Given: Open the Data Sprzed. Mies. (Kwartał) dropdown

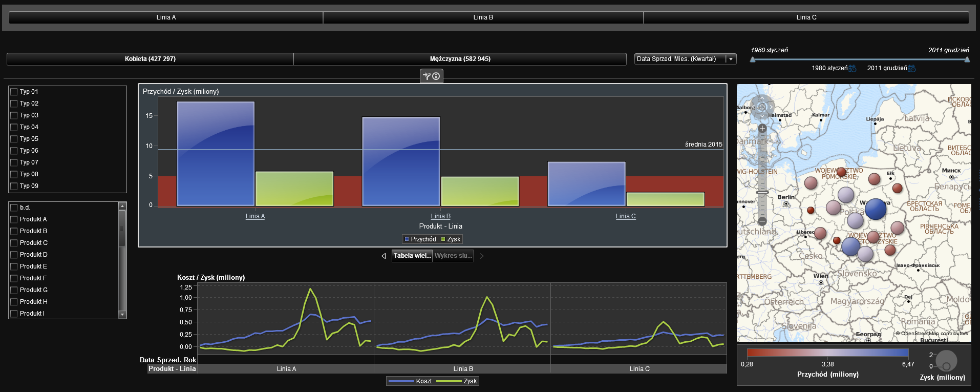Looking at the screenshot, I should coord(685,59).
